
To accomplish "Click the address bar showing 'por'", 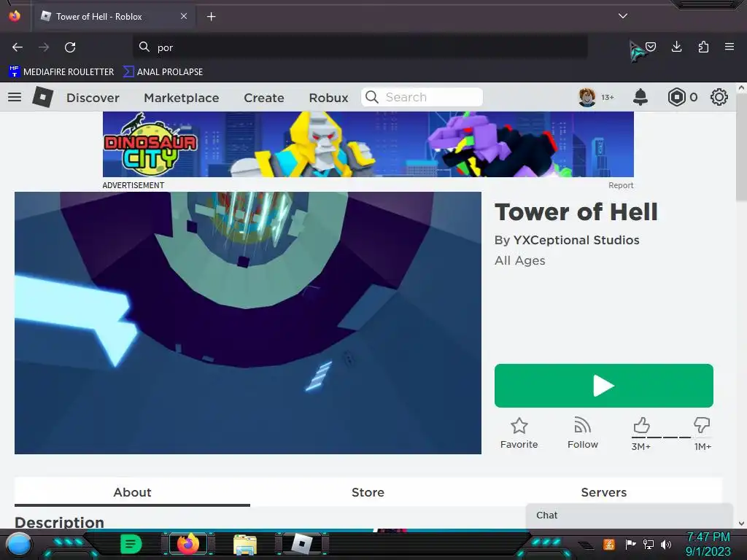I will [360, 47].
